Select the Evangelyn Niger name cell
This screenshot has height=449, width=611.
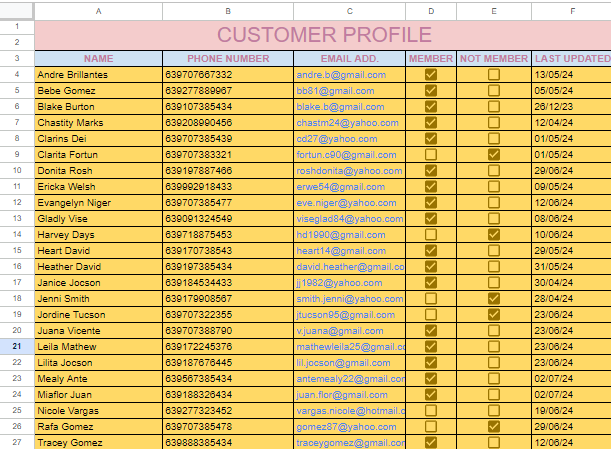pos(99,202)
